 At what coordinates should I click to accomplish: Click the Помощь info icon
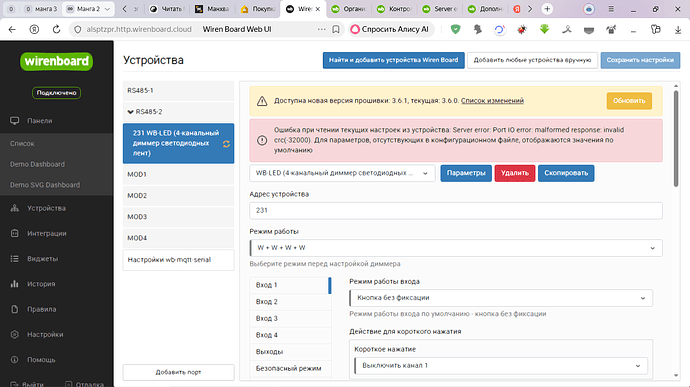tap(15, 359)
